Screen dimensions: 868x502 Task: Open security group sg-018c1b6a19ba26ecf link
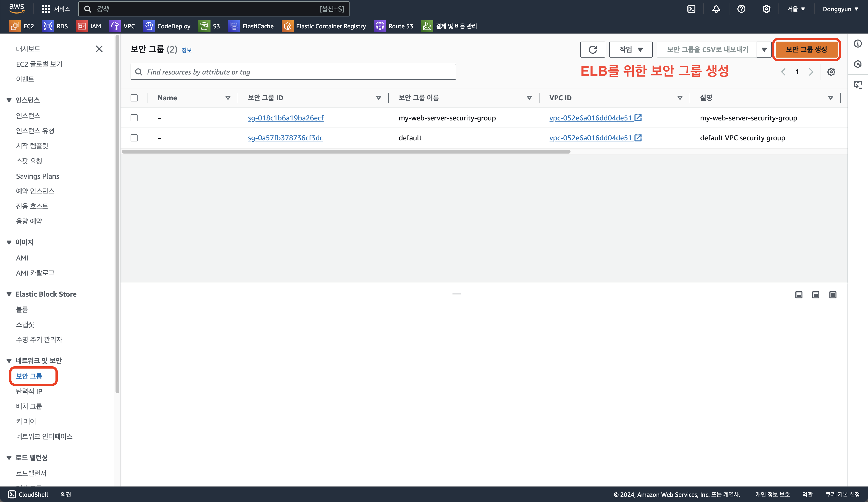tap(286, 118)
